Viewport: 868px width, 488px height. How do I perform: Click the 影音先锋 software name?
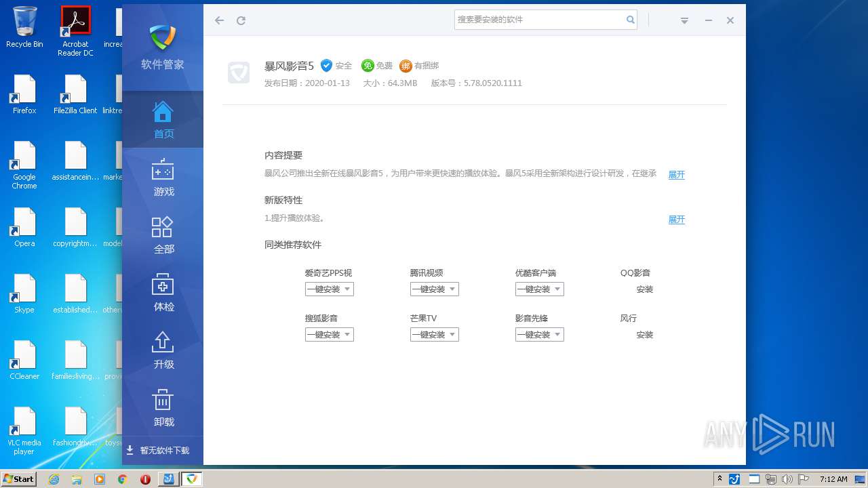coord(532,319)
